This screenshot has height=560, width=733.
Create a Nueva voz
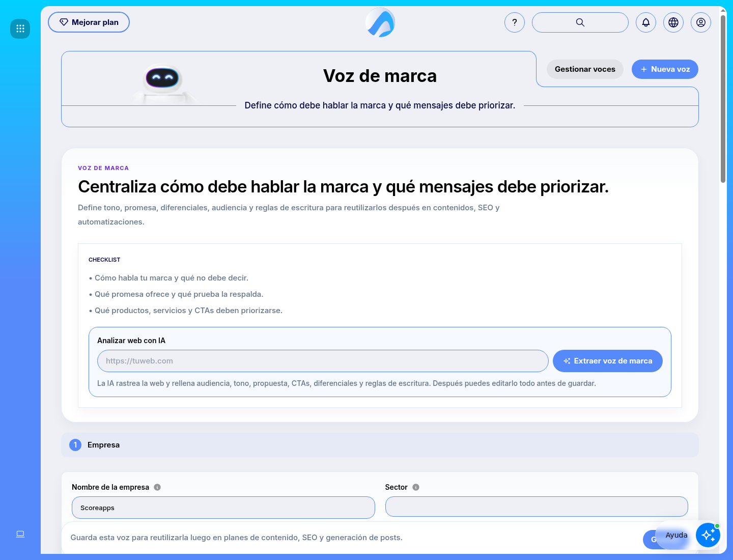pyautogui.click(x=665, y=69)
